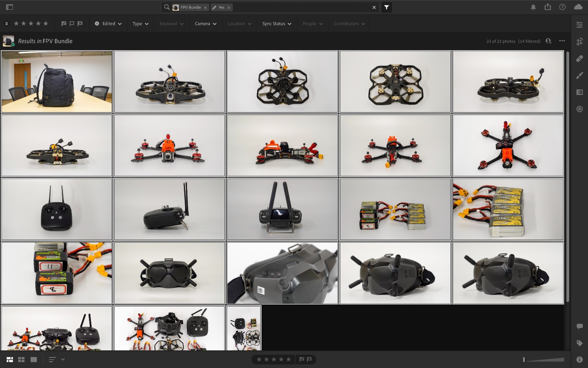Filter by rejected flag

coord(80,24)
